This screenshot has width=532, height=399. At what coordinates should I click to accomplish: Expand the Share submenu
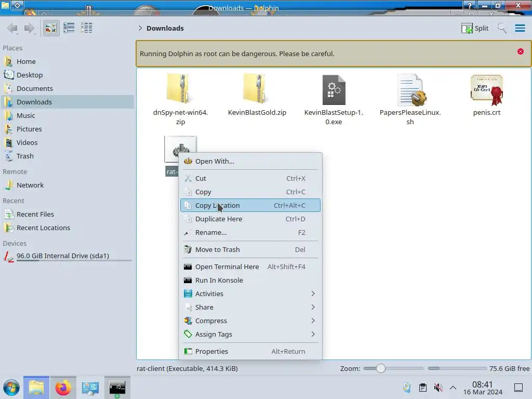[250, 308]
